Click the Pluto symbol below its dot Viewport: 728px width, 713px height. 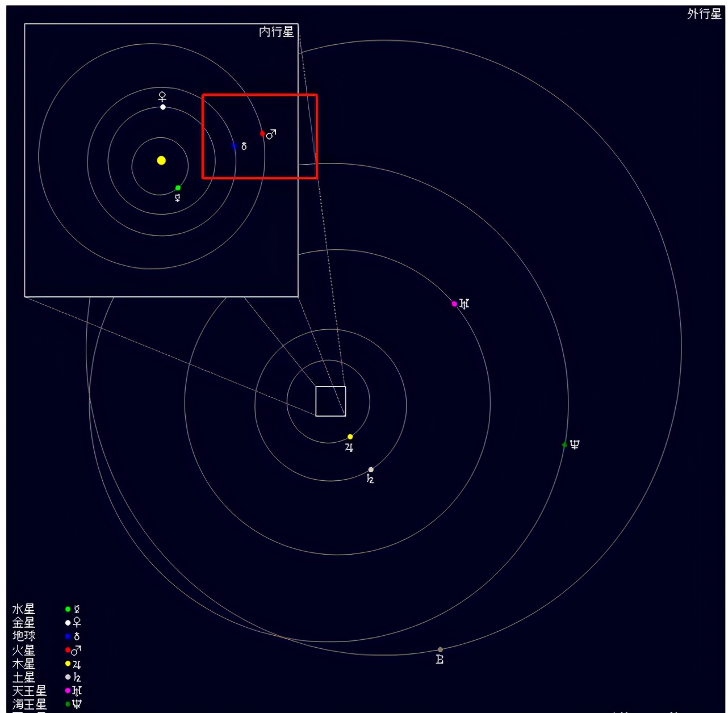point(440,660)
